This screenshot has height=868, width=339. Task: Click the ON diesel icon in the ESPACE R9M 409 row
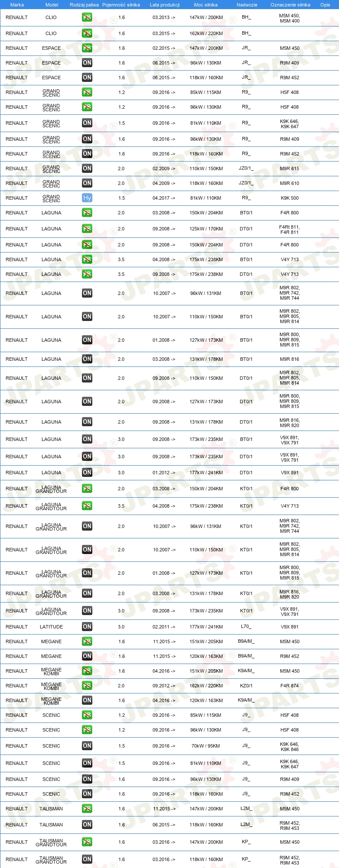click(x=87, y=63)
